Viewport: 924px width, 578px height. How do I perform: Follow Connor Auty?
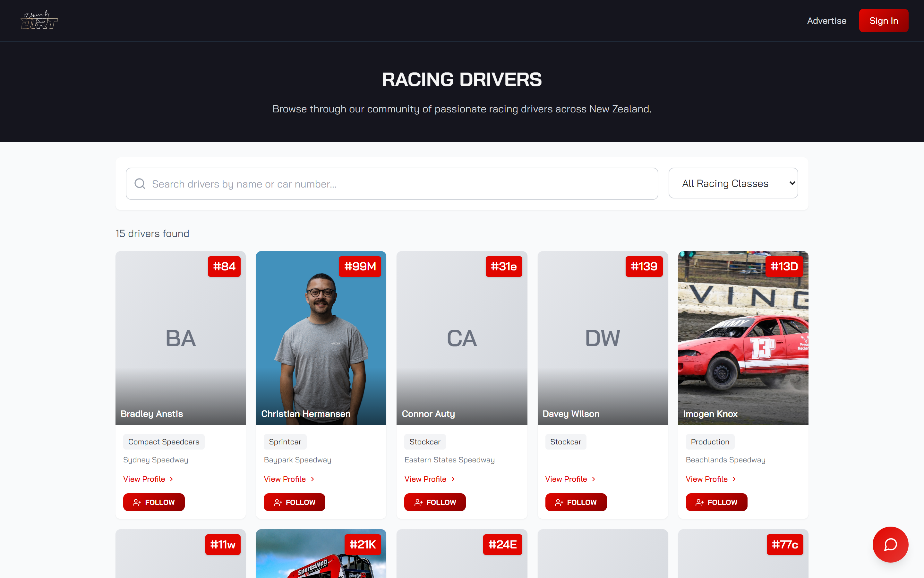(435, 502)
